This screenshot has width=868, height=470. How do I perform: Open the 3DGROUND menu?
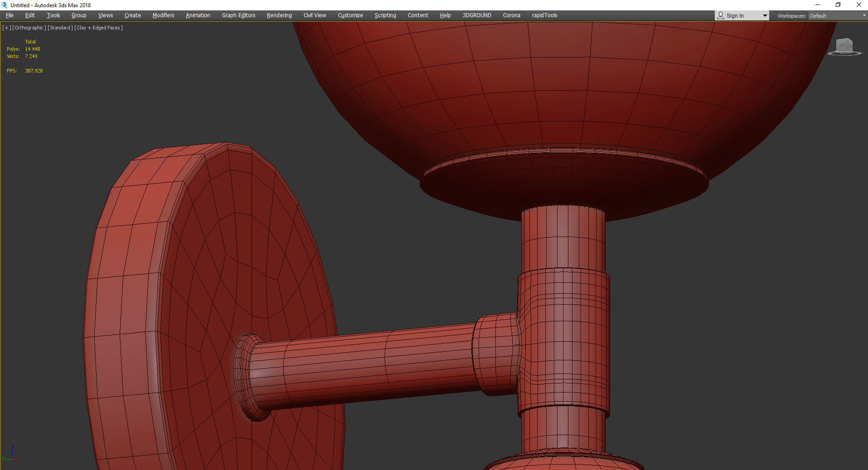tap(477, 15)
